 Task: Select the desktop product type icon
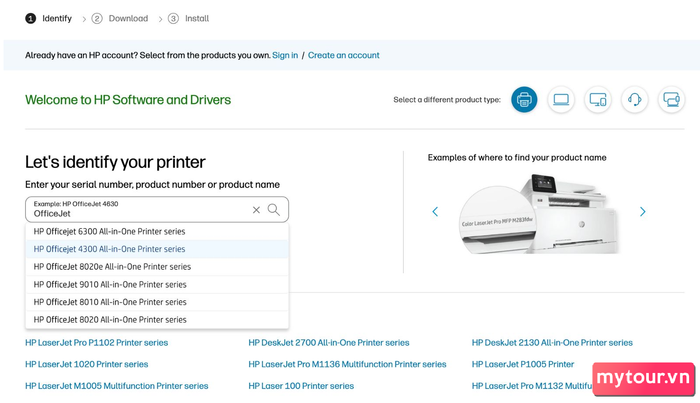tap(597, 100)
